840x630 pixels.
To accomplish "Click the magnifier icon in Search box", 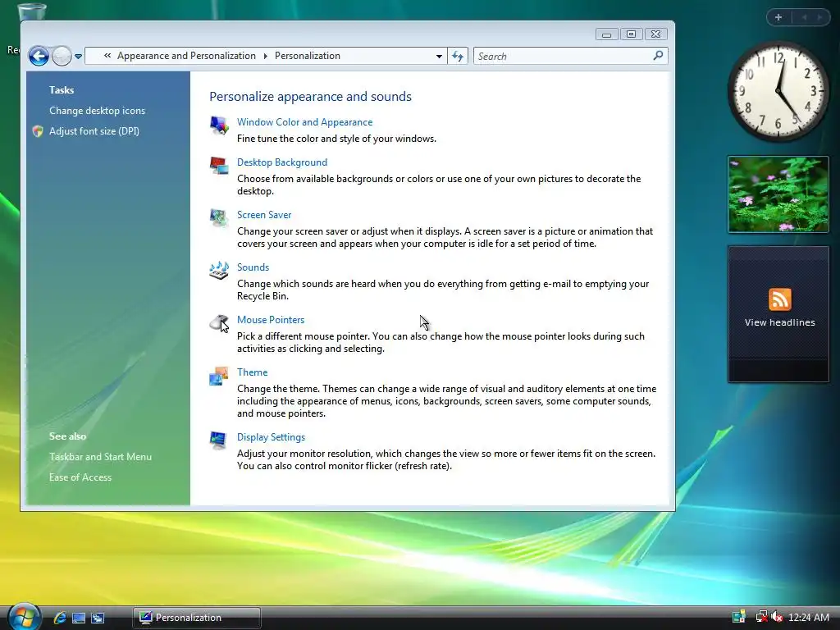I will 658,55.
